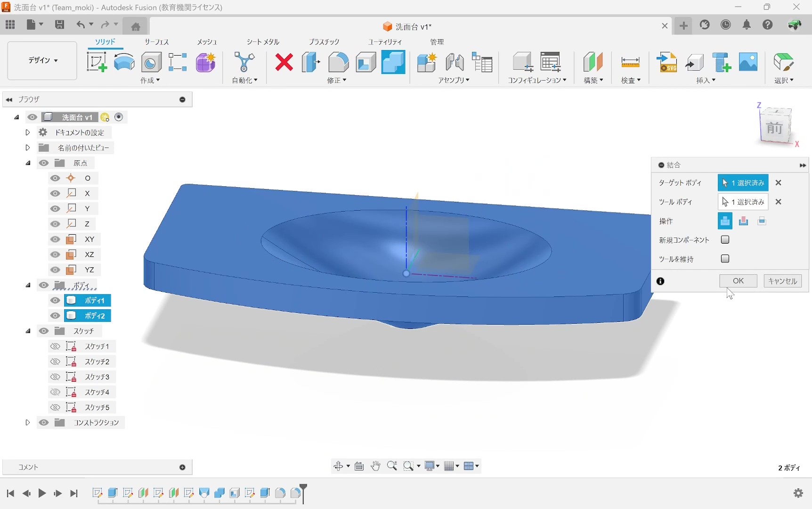Open the Change Parameters table icon
Viewport: 812px width, 509px height.
pyautogui.click(x=551, y=62)
